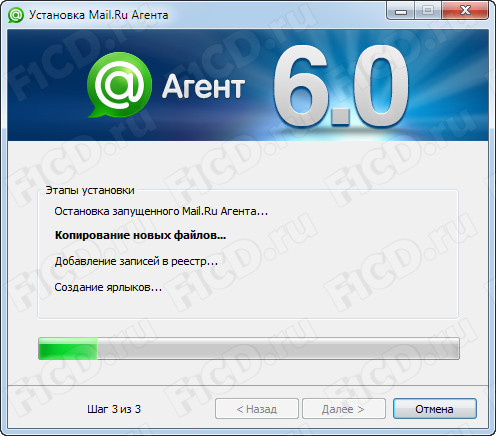
Task: Click the Этапы установки group label
Action: click(x=90, y=190)
